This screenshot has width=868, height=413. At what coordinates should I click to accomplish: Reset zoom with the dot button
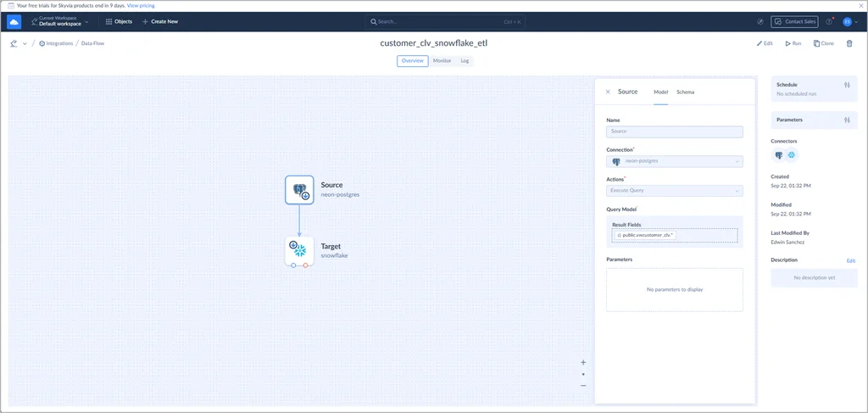(x=583, y=374)
